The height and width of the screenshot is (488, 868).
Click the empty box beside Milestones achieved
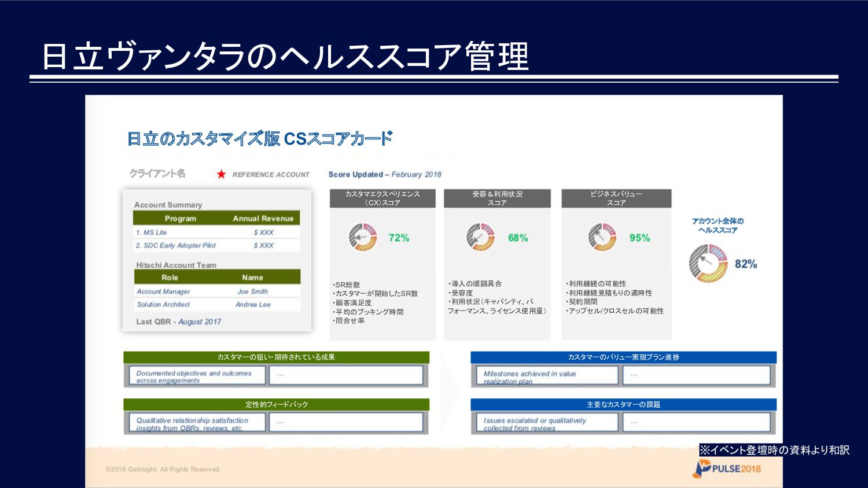(x=697, y=376)
